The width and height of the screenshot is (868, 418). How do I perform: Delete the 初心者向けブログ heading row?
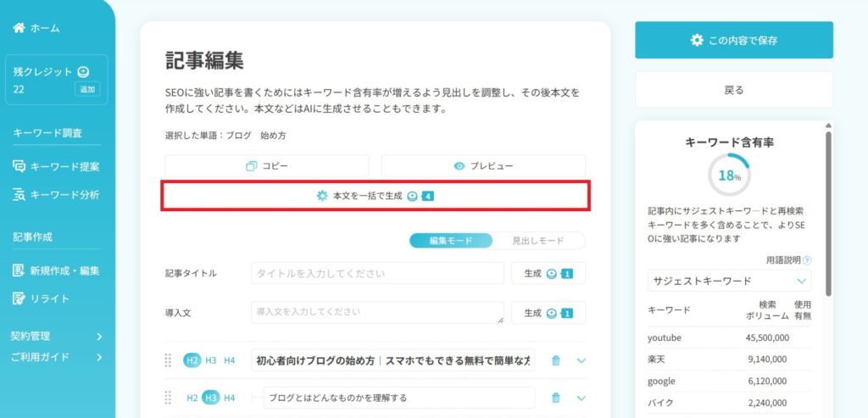[x=556, y=361]
